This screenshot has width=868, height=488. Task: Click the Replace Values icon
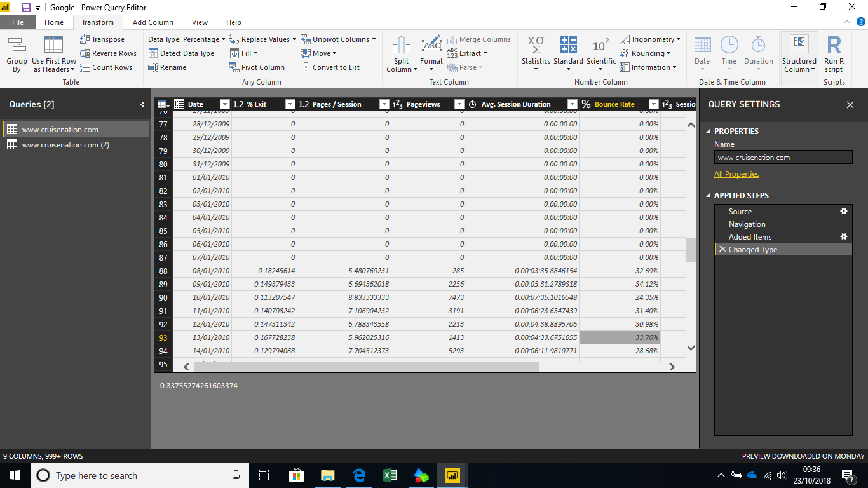click(234, 39)
